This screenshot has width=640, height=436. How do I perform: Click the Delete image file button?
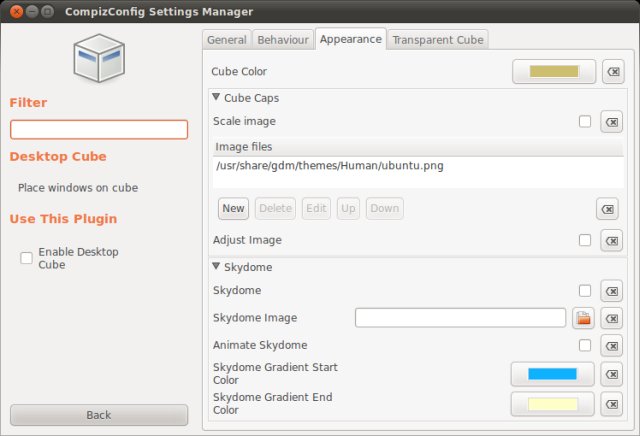point(276,209)
